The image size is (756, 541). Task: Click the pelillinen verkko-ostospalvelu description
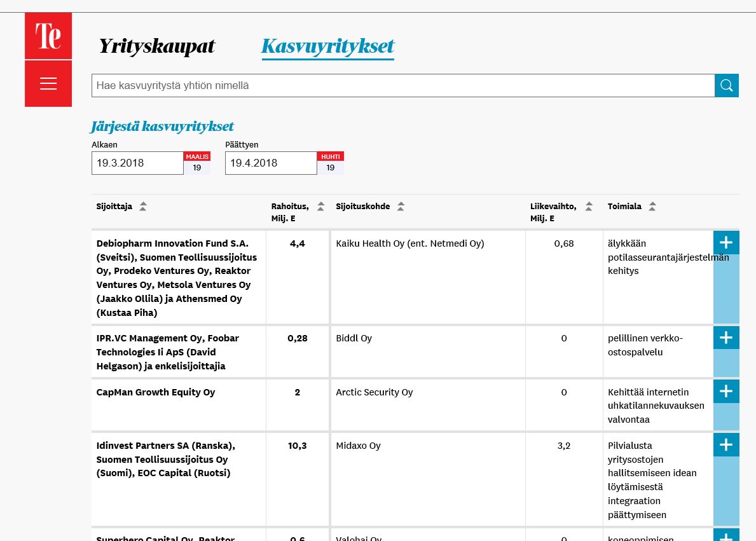(x=645, y=345)
